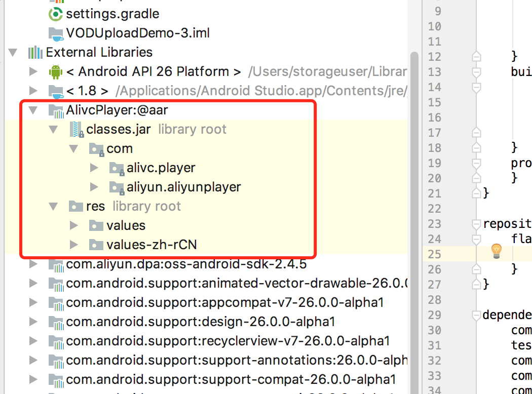Viewport: 532px width, 394px height.
Task: Select com.android.support:design-26.0.0-alpha1 library
Action: pyautogui.click(x=201, y=322)
